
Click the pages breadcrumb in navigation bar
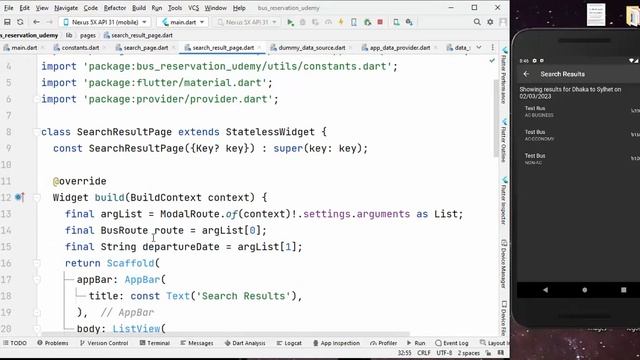click(x=88, y=36)
